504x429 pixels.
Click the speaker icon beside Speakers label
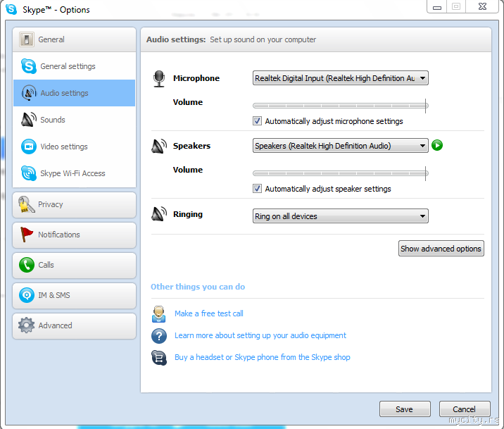click(159, 146)
